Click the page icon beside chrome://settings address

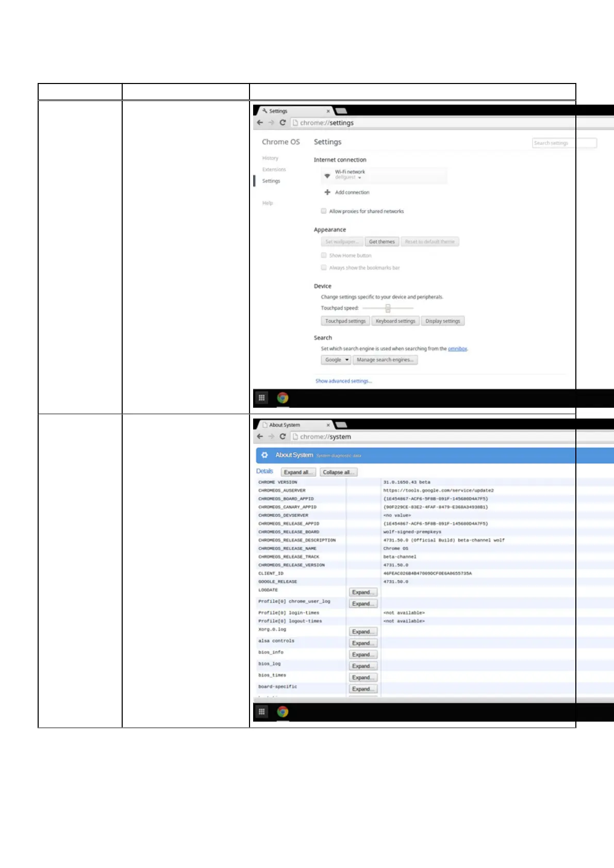[x=295, y=123]
